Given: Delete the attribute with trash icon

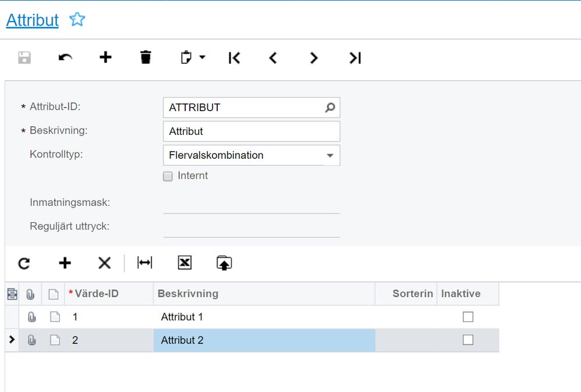Looking at the screenshot, I should pos(146,58).
